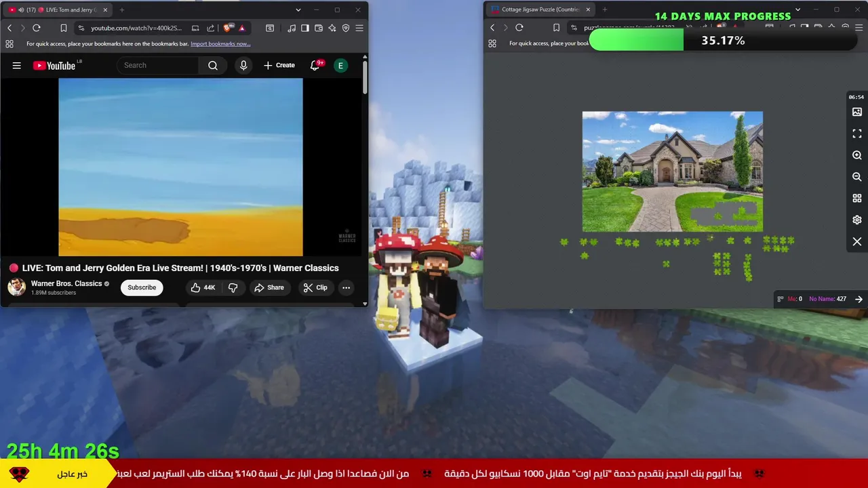Viewport: 868px width, 488px height.
Task: Open the YouTube browser main menu
Action: click(359, 28)
